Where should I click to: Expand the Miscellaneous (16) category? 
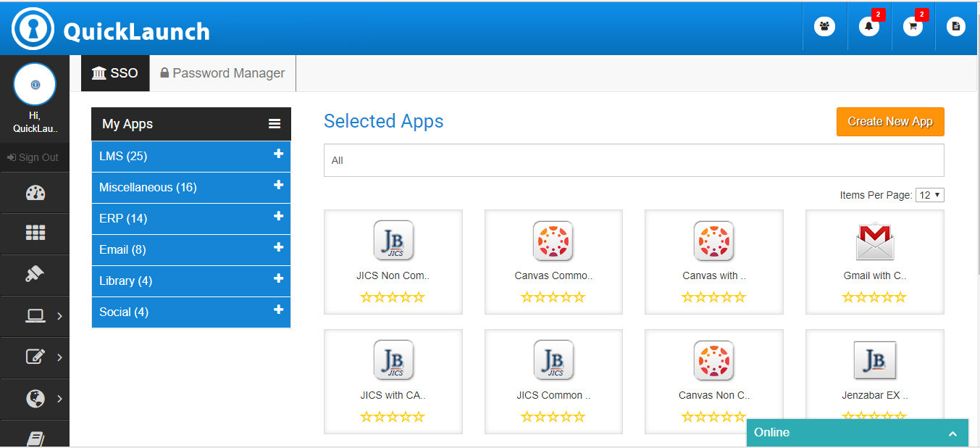click(x=278, y=186)
